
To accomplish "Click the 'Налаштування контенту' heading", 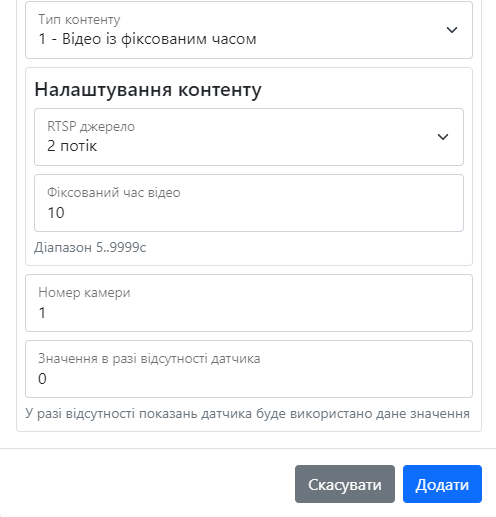I will (148, 90).
